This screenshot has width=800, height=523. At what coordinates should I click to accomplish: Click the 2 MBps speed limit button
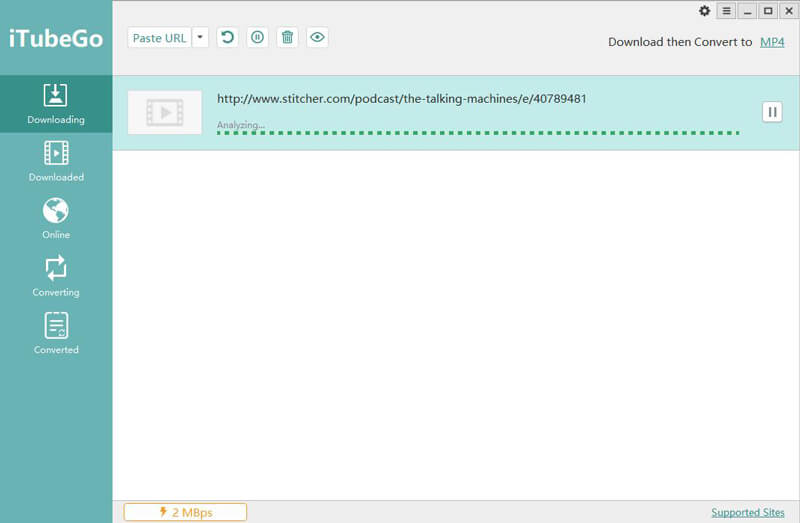[x=185, y=512]
